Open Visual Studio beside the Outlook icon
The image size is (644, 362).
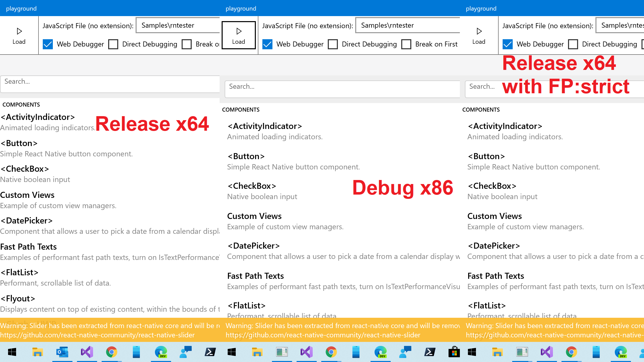pyautogui.click(x=87, y=352)
